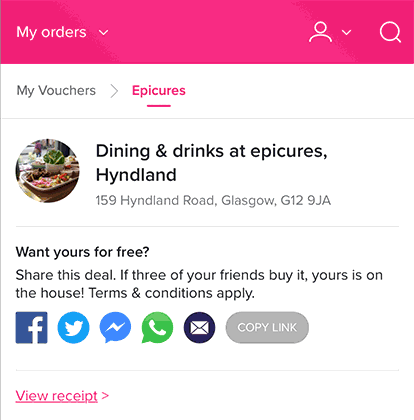Image resolution: width=414 pixels, height=420 pixels.
Task: Click the COPY LINK button
Action: tap(267, 328)
